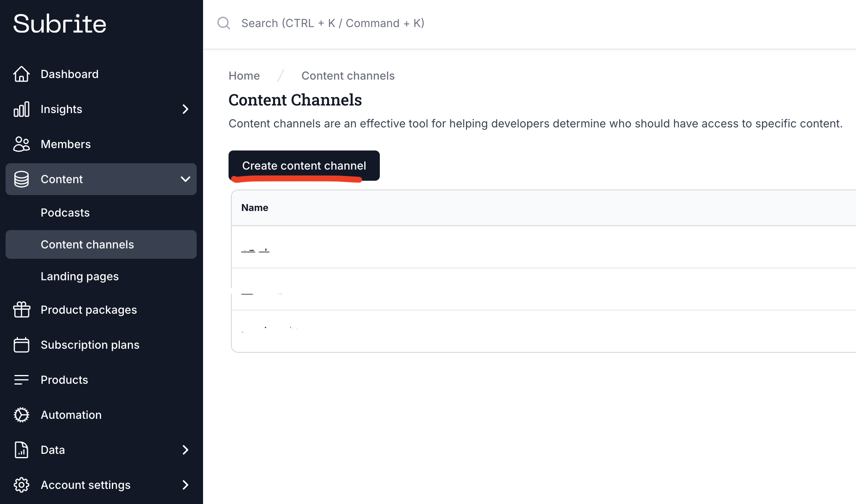Click the Dashboard house icon
This screenshot has width=856, height=504.
21,74
